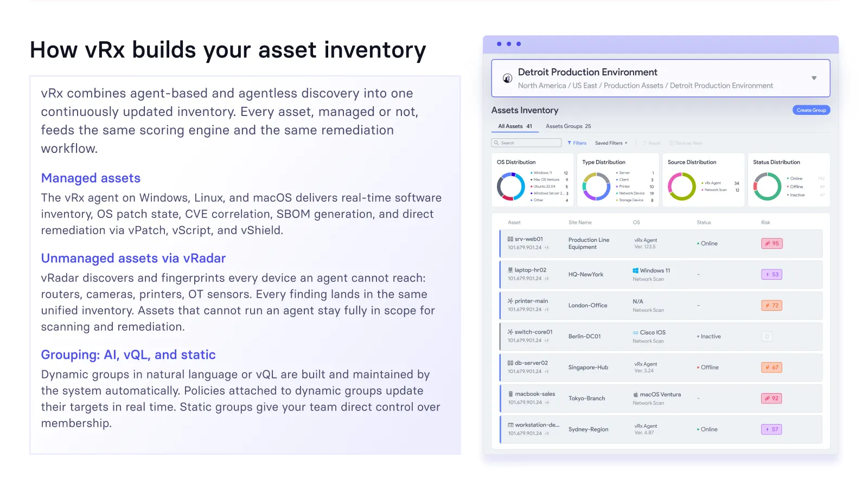Viewport: 868px width, 488px height.
Task: Click the Tokyo-Branch site name
Action: tap(586, 399)
